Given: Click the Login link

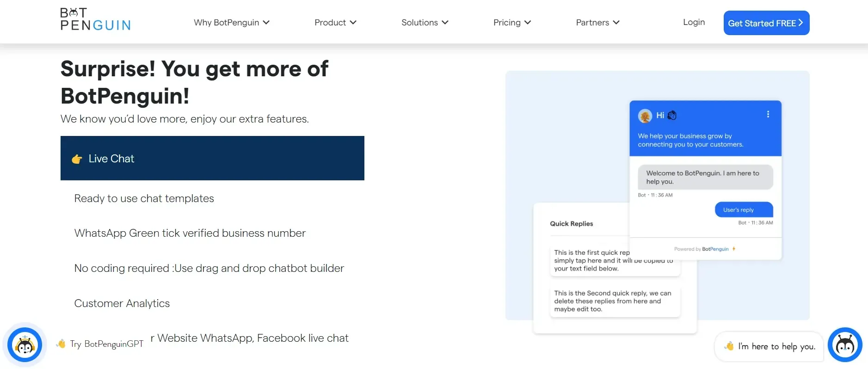Looking at the screenshot, I should pyautogui.click(x=694, y=22).
